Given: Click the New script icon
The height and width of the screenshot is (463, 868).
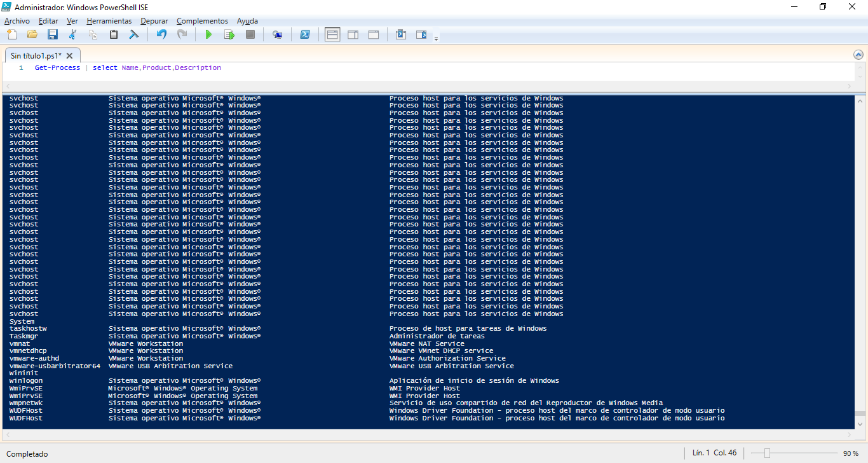Looking at the screenshot, I should click(x=11, y=34).
